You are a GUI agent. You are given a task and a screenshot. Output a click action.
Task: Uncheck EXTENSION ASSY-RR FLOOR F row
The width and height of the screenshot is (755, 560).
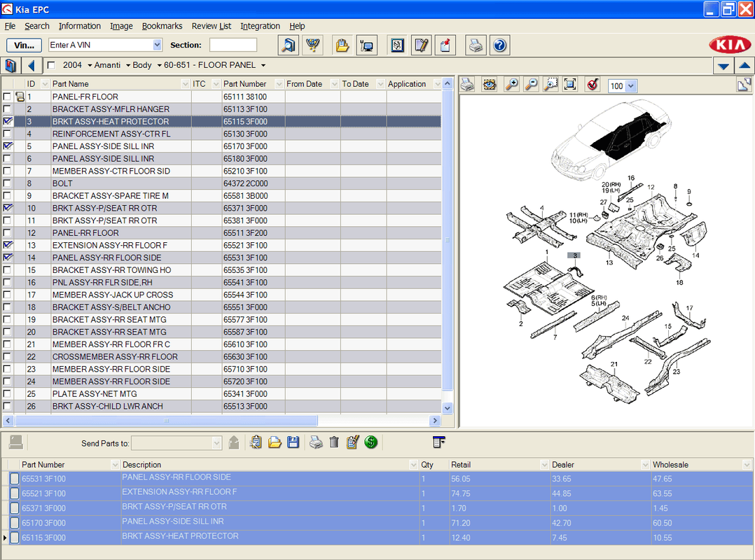click(x=7, y=246)
